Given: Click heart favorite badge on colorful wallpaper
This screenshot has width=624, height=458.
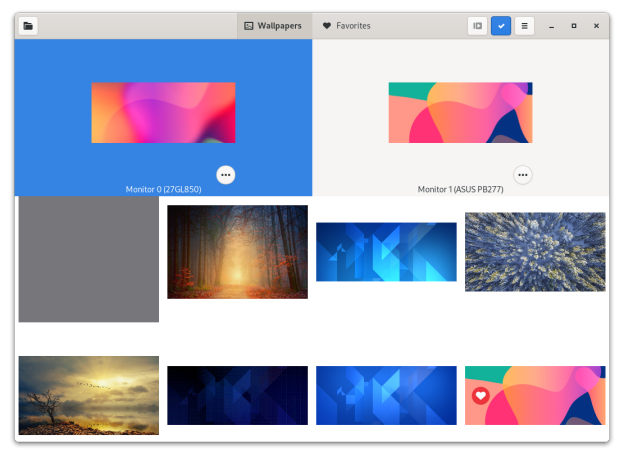Looking at the screenshot, I should tap(481, 396).
